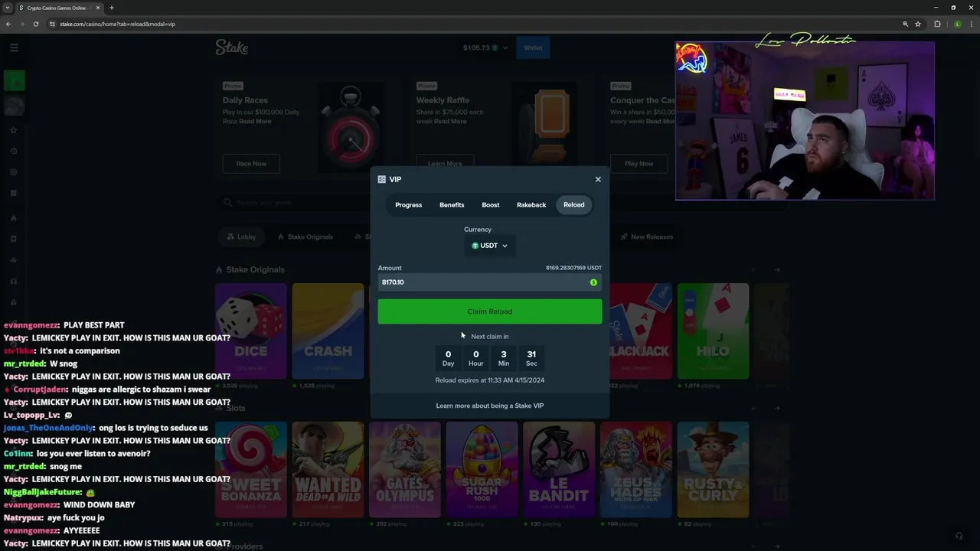Click the zoom magnifier icon in address bar
This screenshot has width=980, height=551.
coord(905,24)
